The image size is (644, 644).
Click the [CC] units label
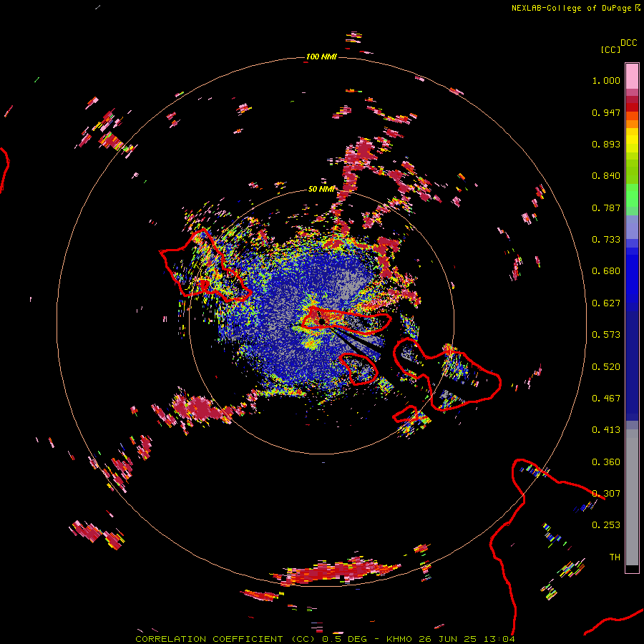[x=611, y=49]
